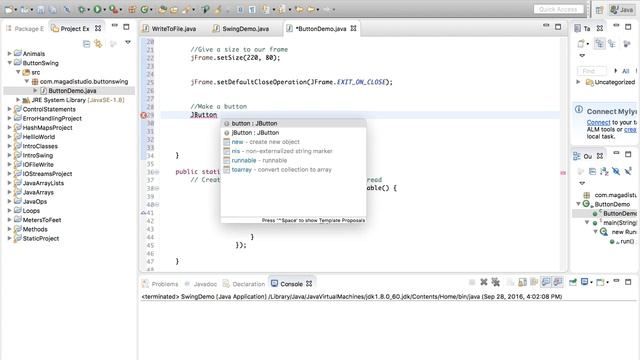Click the Pin Console icon

(573, 282)
